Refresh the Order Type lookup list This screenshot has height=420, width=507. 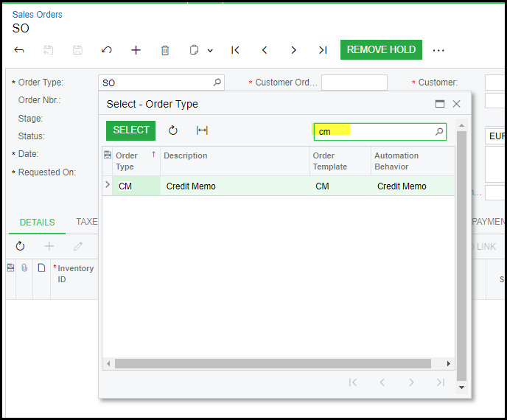(173, 130)
